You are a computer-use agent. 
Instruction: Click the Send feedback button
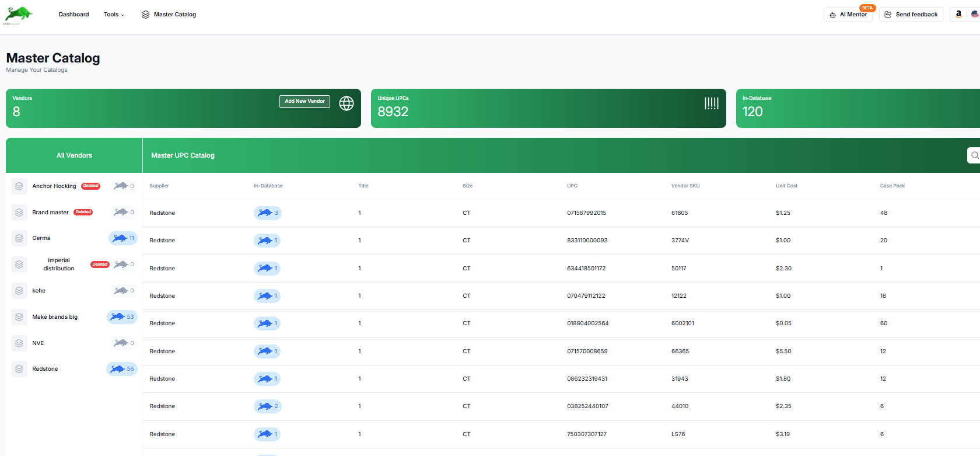pyautogui.click(x=911, y=15)
